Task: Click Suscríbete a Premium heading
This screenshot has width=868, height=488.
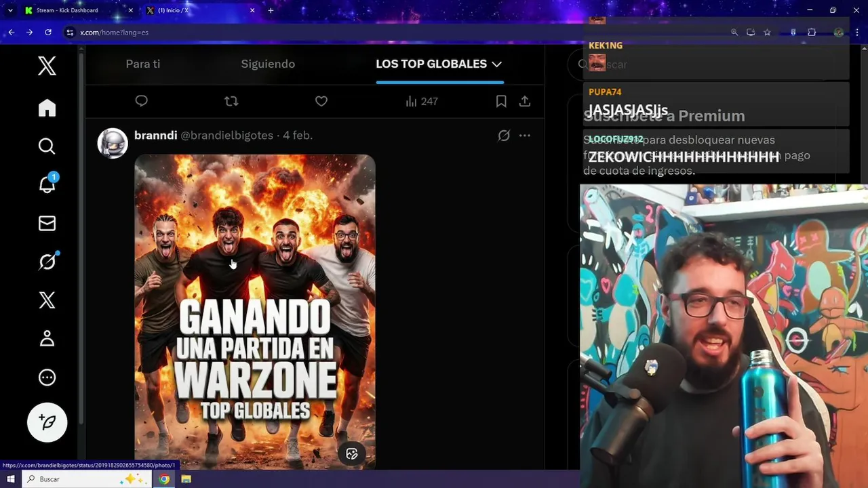Action: tap(664, 116)
